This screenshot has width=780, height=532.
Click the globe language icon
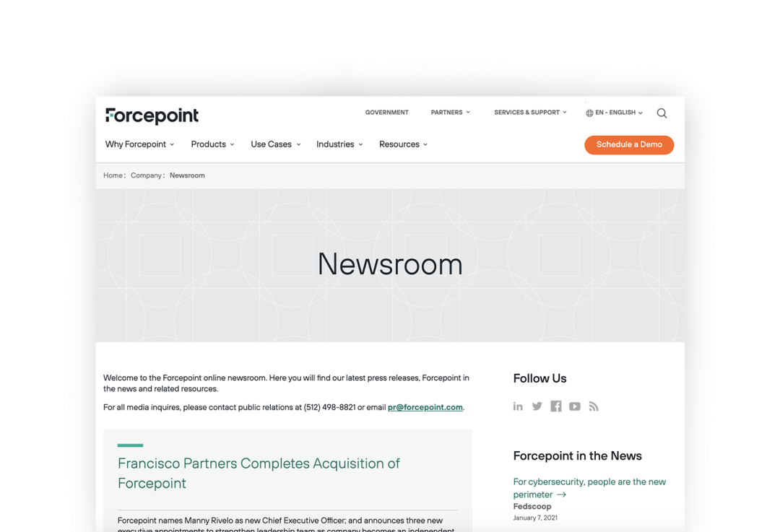click(x=589, y=113)
